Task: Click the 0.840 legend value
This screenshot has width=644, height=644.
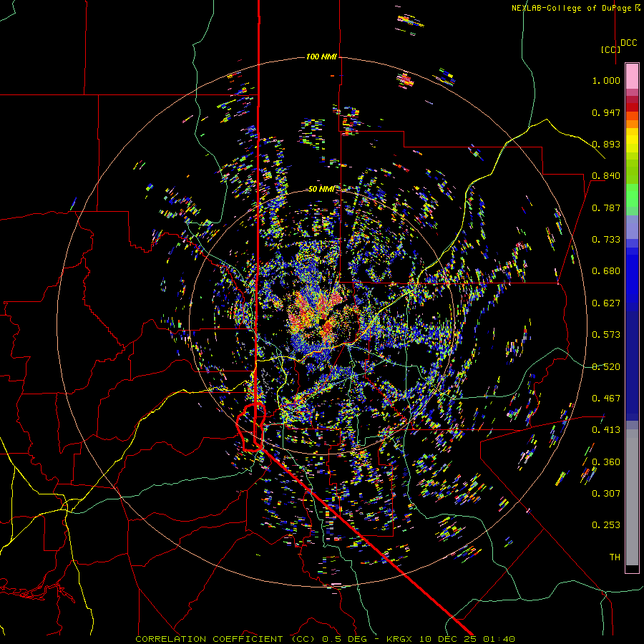Action: [x=606, y=176]
